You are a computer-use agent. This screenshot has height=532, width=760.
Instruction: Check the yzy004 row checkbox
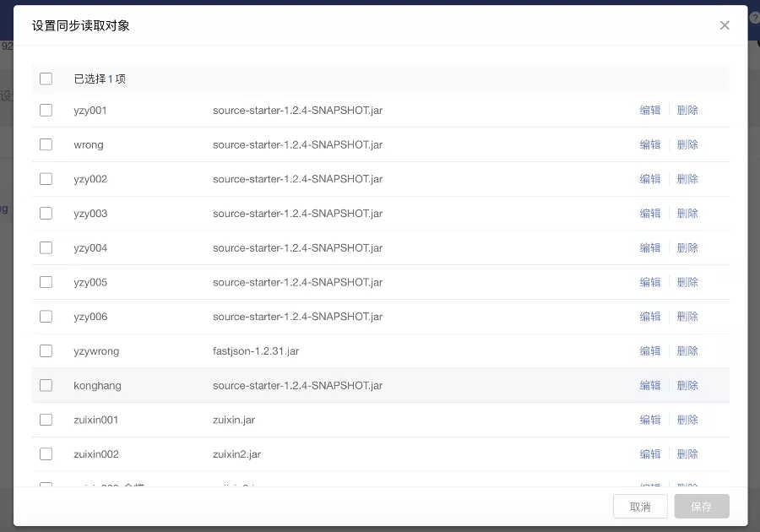click(46, 247)
